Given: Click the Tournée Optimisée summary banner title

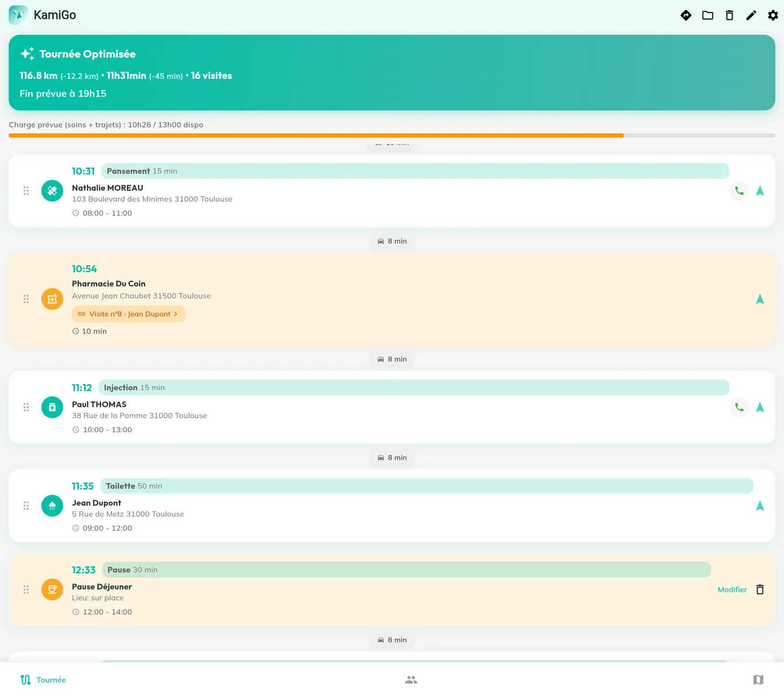Looking at the screenshot, I should [88, 54].
